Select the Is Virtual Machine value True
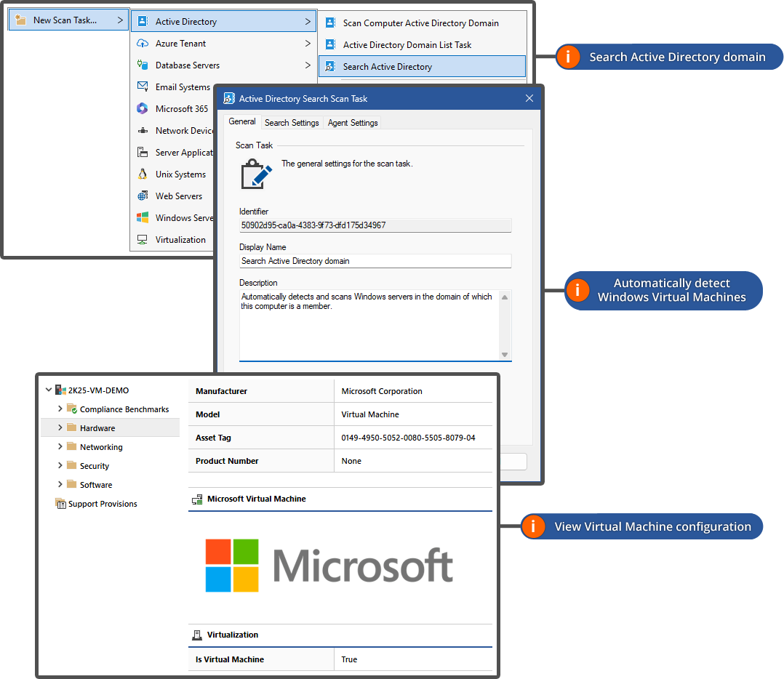The height and width of the screenshot is (679, 784). 349,659
